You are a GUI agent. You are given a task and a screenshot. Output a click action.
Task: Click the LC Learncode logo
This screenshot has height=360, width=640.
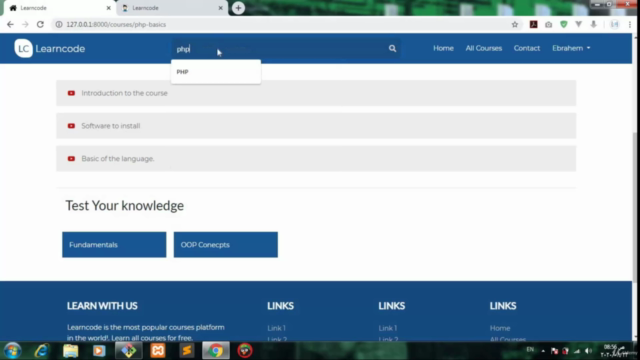tap(50, 49)
